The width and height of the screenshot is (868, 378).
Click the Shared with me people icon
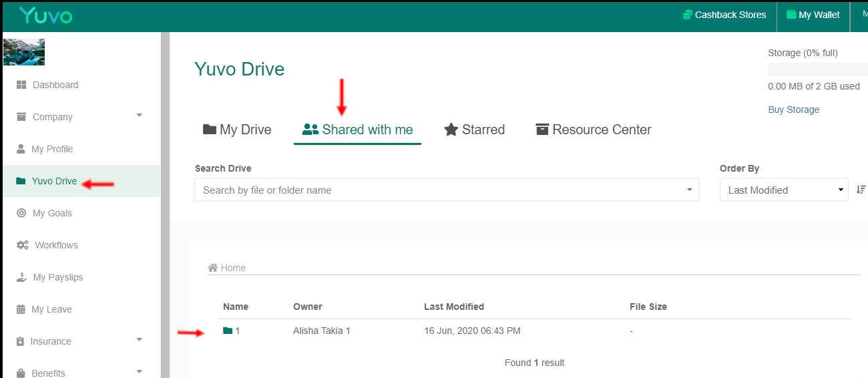click(310, 130)
